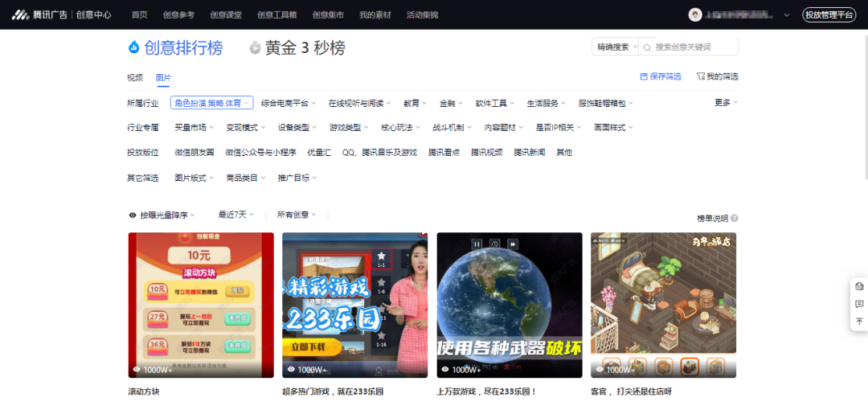Open the 233乐园 presenter creative thumbnail
Image resolution: width=868 pixels, height=414 pixels.
tap(355, 305)
